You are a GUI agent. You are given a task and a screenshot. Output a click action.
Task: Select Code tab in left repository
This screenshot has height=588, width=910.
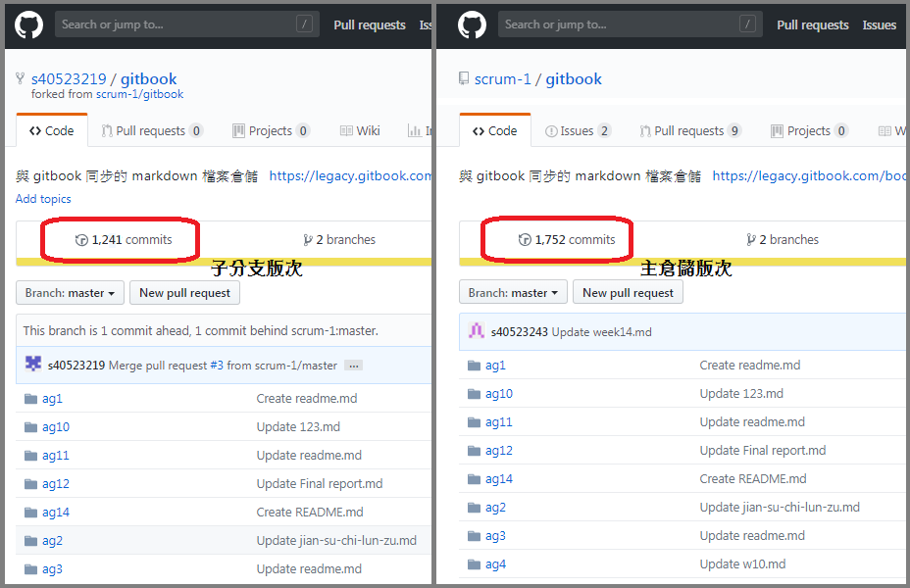[x=52, y=131]
